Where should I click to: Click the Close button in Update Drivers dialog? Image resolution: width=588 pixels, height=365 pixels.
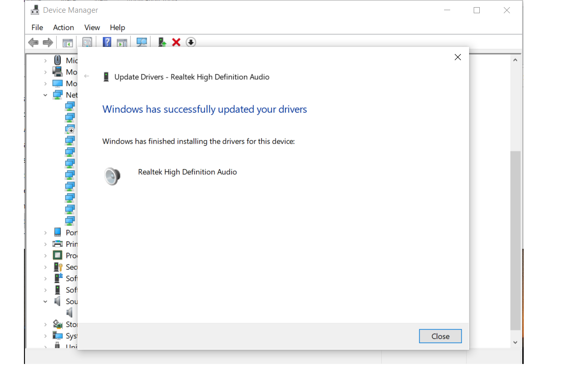tap(440, 336)
